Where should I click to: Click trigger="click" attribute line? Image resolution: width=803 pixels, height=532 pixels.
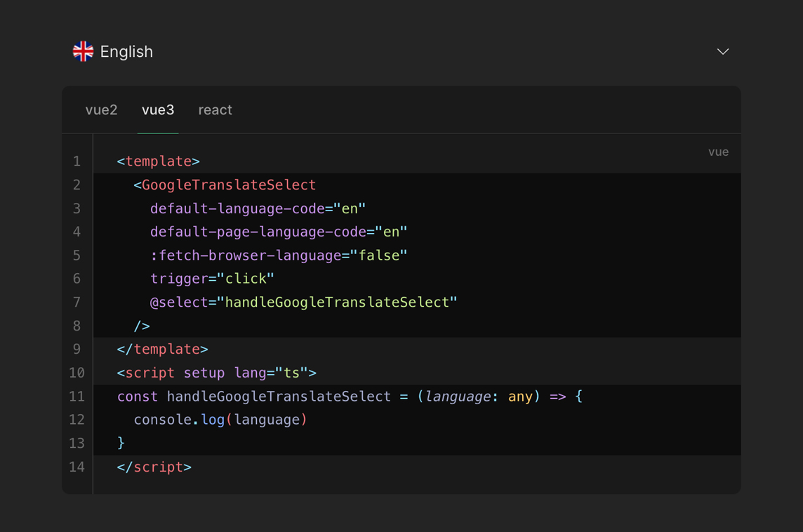coord(212,279)
